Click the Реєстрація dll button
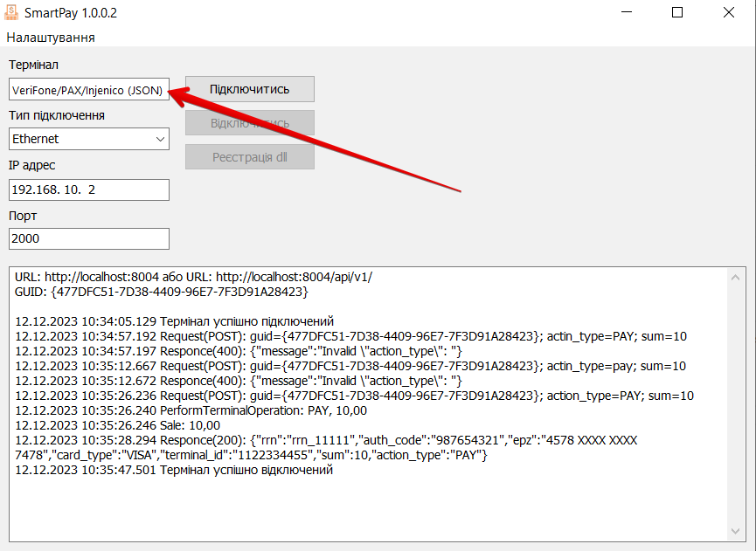The image size is (756, 551). click(x=249, y=157)
